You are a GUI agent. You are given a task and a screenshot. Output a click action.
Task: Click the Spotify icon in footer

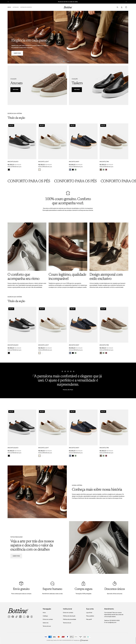pyautogui.click(x=28, y=617)
